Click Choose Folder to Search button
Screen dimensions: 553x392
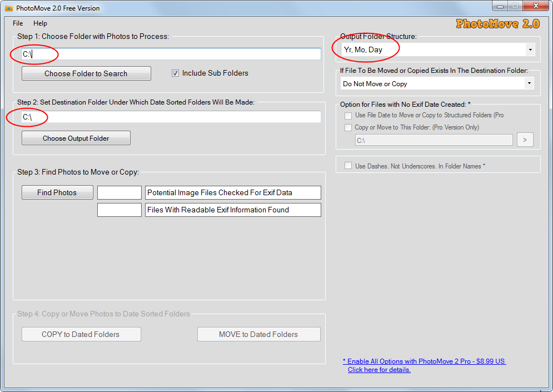click(86, 73)
